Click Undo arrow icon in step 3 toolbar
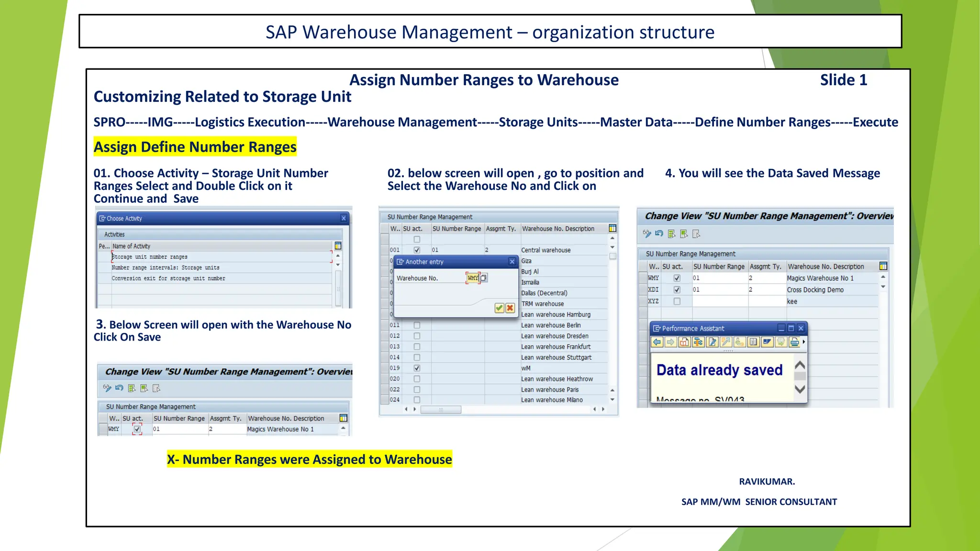This screenshot has height=551, width=980. tap(119, 388)
